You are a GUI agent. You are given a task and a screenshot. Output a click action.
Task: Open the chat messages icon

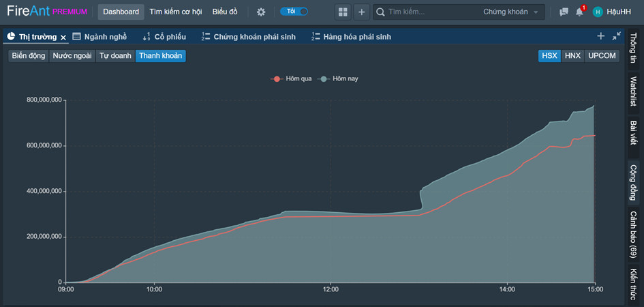(564, 12)
